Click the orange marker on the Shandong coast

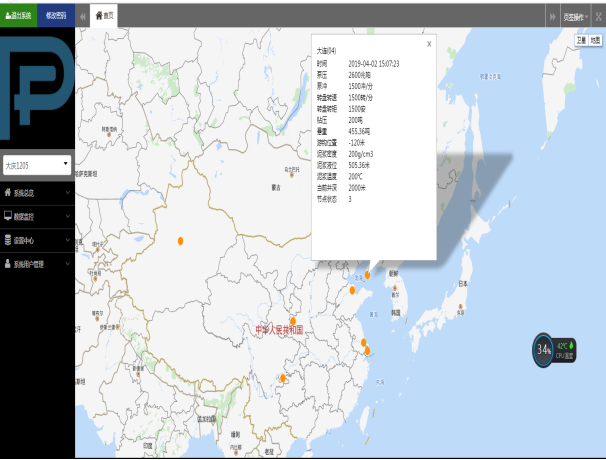tap(352, 290)
